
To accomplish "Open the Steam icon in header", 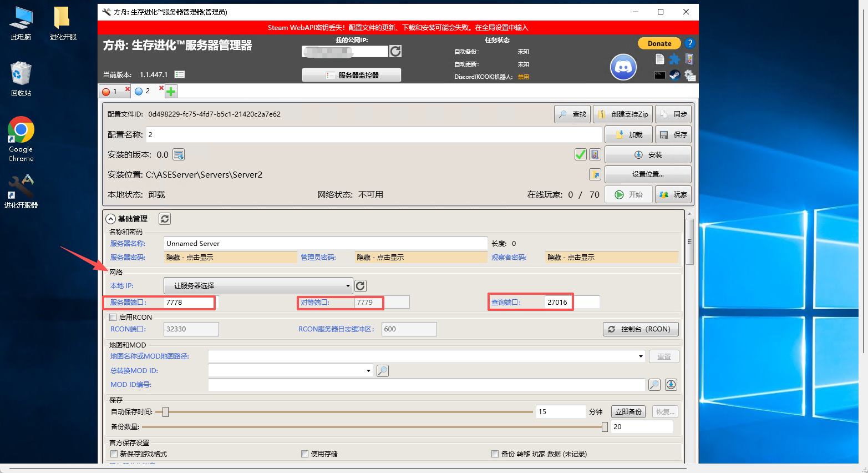I will coord(674,75).
